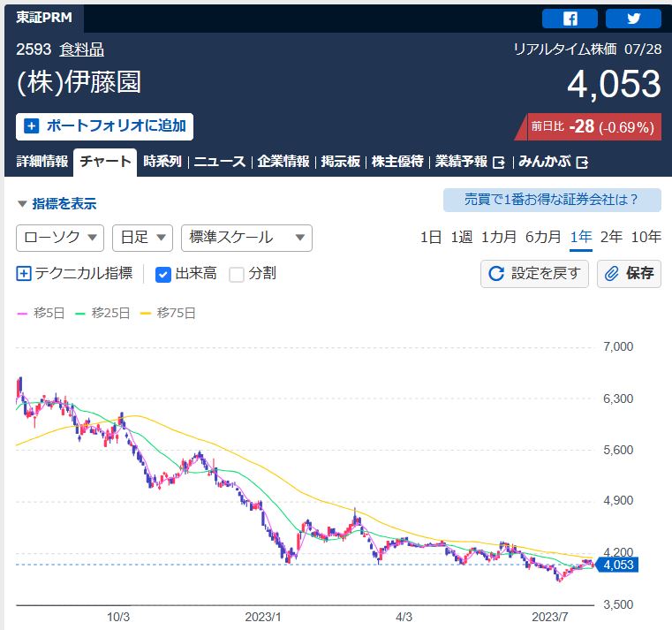Click 2023/1 date label on chart axis

263,617
